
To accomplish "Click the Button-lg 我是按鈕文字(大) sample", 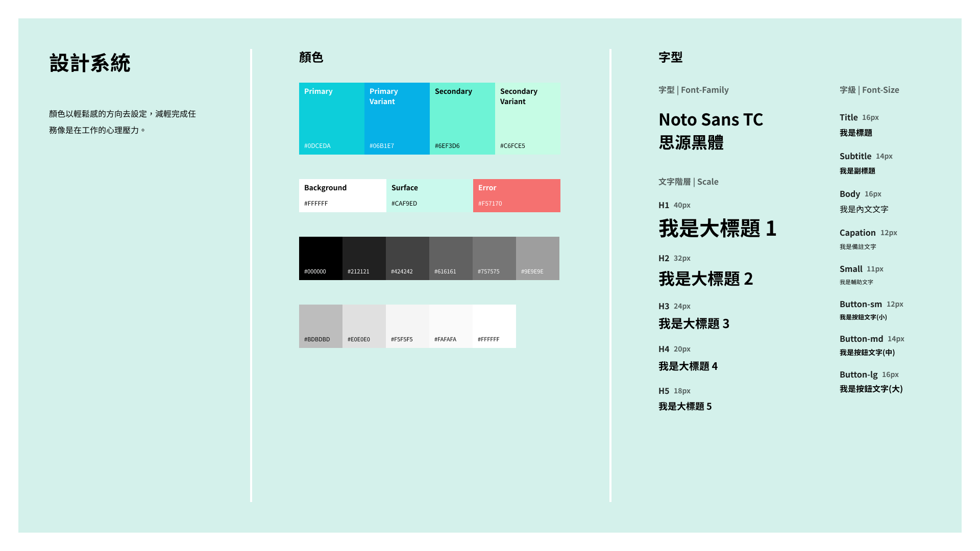I will [x=871, y=389].
